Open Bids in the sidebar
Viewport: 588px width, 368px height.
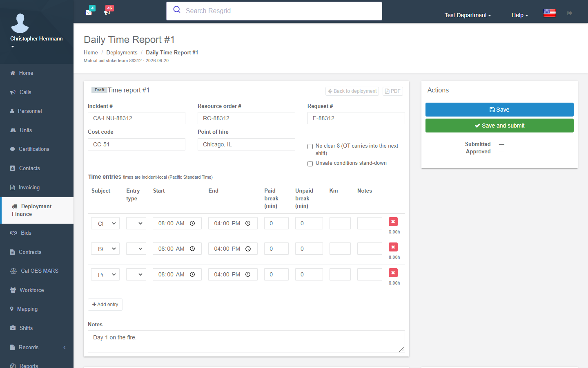pyautogui.click(x=37, y=233)
